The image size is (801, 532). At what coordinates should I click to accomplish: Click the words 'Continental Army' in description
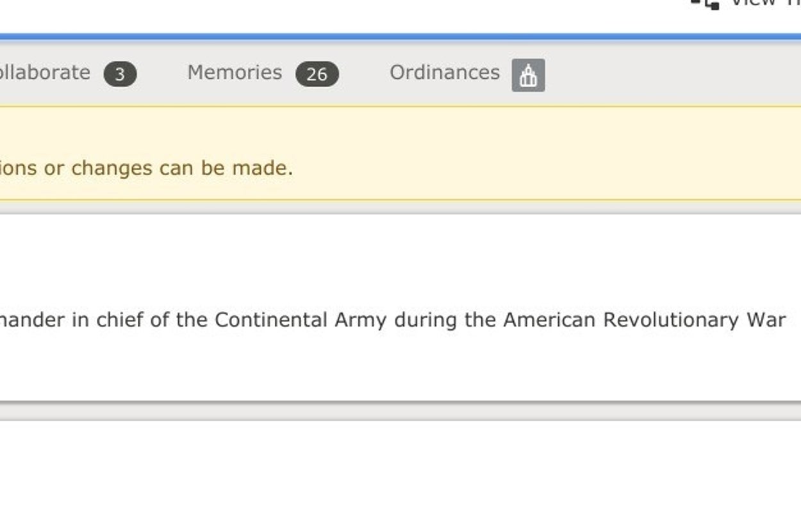[300, 320]
